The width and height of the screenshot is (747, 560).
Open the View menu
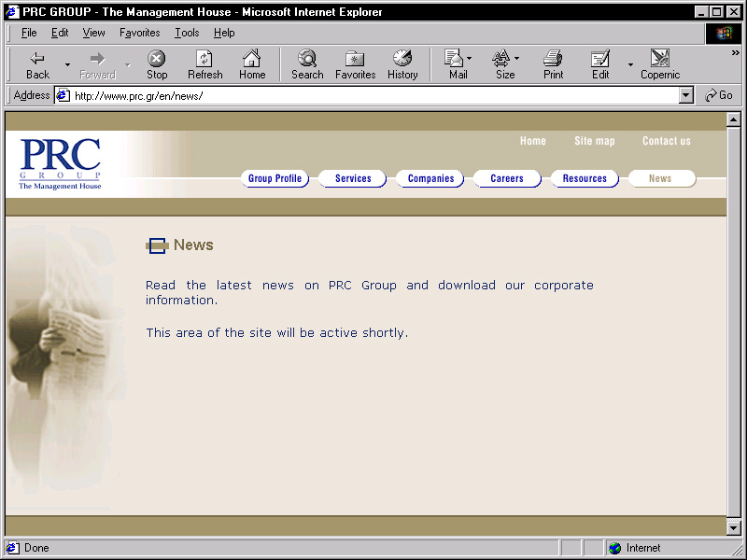pyautogui.click(x=93, y=33)
